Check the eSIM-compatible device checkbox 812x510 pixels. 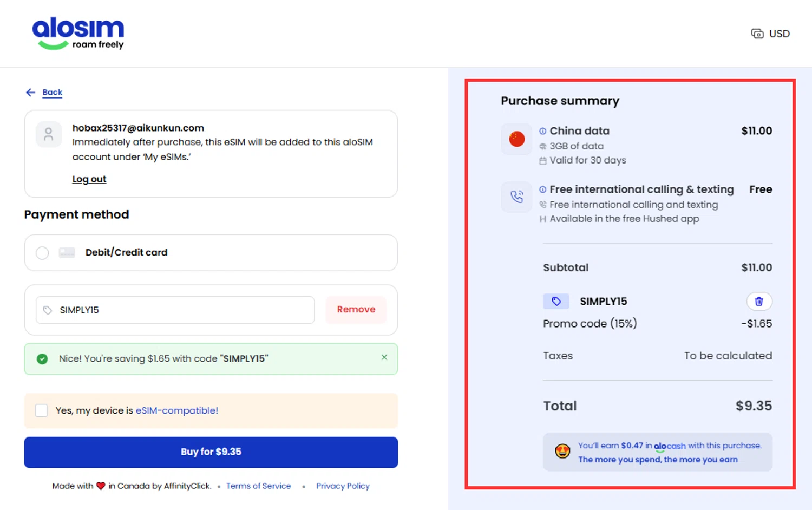pyautogui.click(x=42, y=410)
